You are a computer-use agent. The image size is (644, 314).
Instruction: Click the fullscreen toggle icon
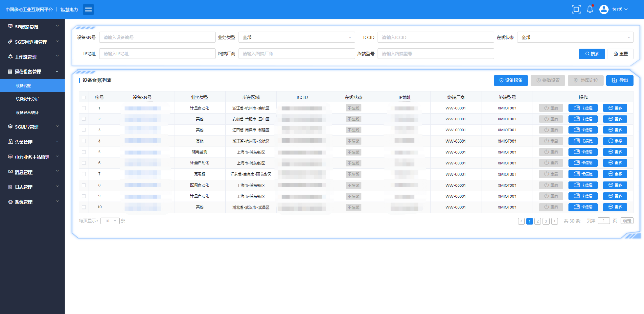(x=576, y=9)
